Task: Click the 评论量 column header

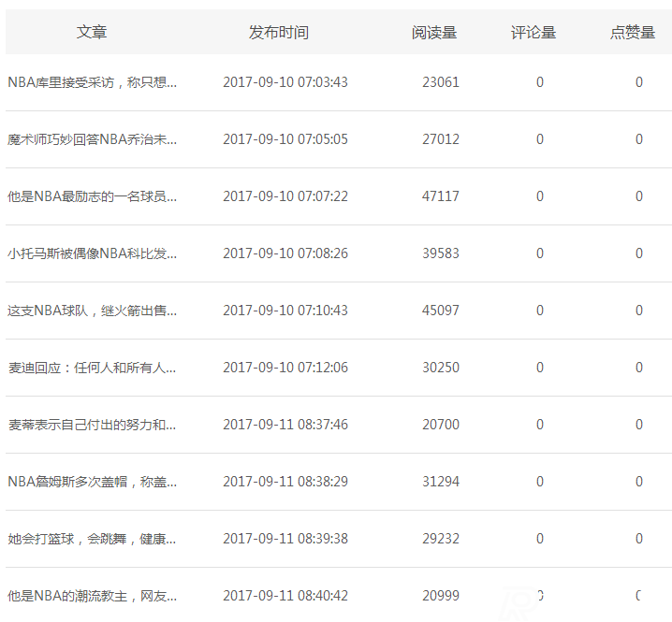Action: pos(533,32)
